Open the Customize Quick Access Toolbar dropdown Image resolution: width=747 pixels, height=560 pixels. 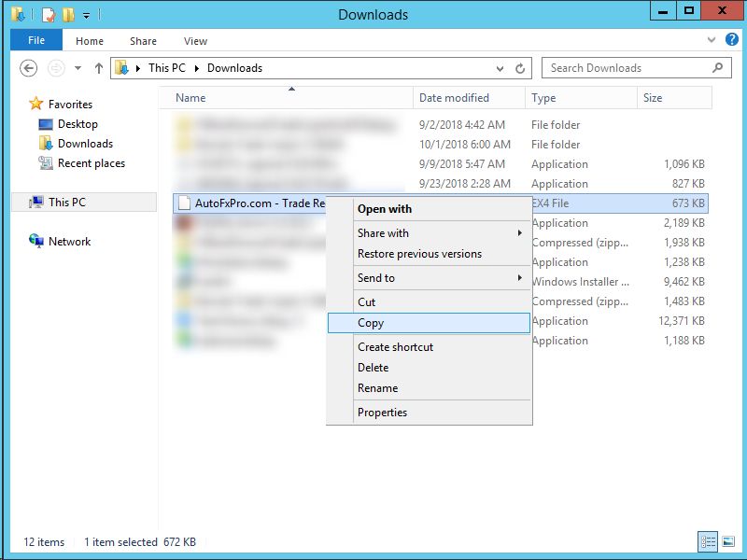[x=87, y=15]
